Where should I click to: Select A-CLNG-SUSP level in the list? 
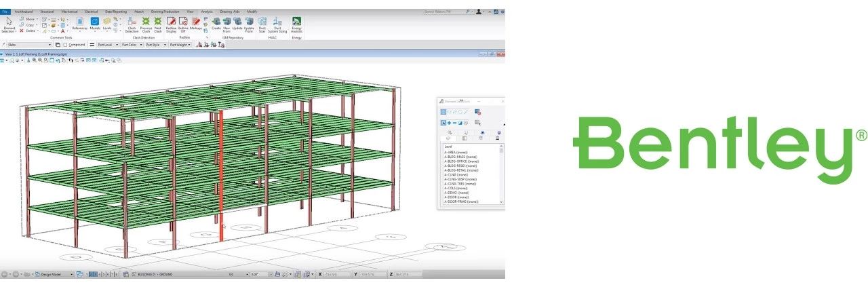459,179
